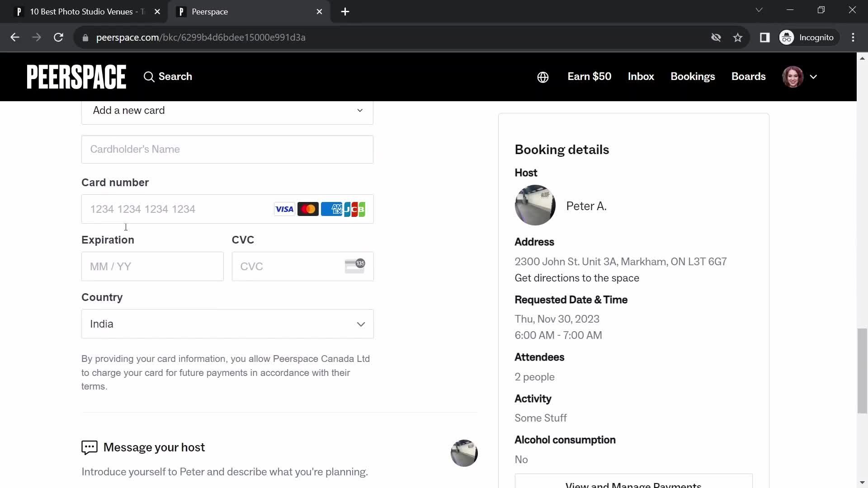868x488 pixels.
Task: Click the American Express icon
Action: click(x=331, y=209)
